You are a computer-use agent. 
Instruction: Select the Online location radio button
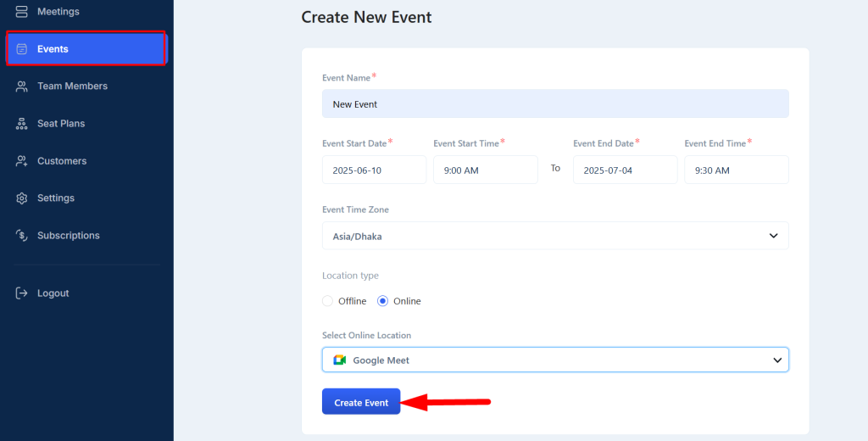click(382, 301)
